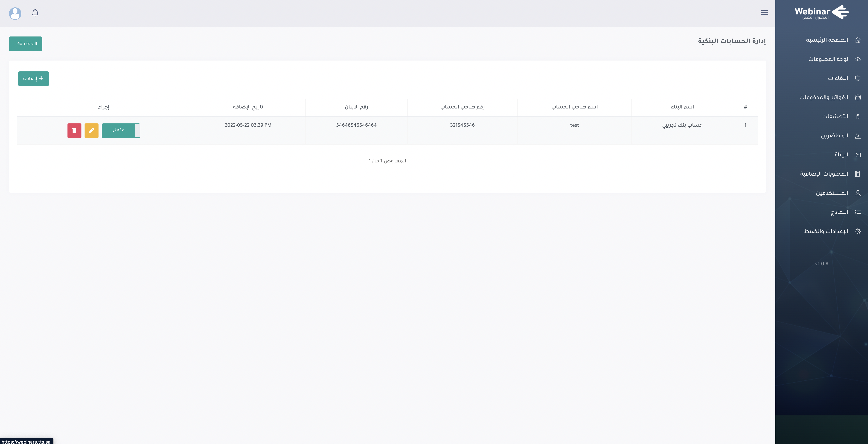The width and height of the screenshot is (868, 444).
Task: Open the notifications bell
Action: [35, 13]
